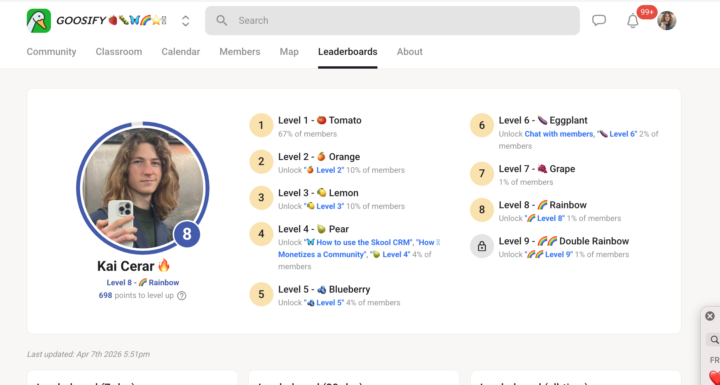Screen dimensions: 720x385
Task: Click 'Level 6 - Eggplant' heading
Action: pos(543,120)
